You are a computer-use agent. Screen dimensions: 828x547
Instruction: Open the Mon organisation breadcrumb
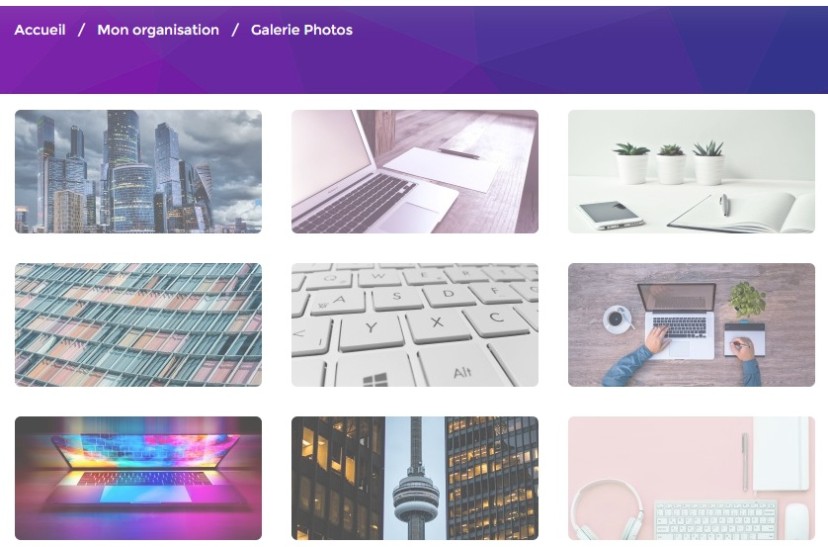158,30
